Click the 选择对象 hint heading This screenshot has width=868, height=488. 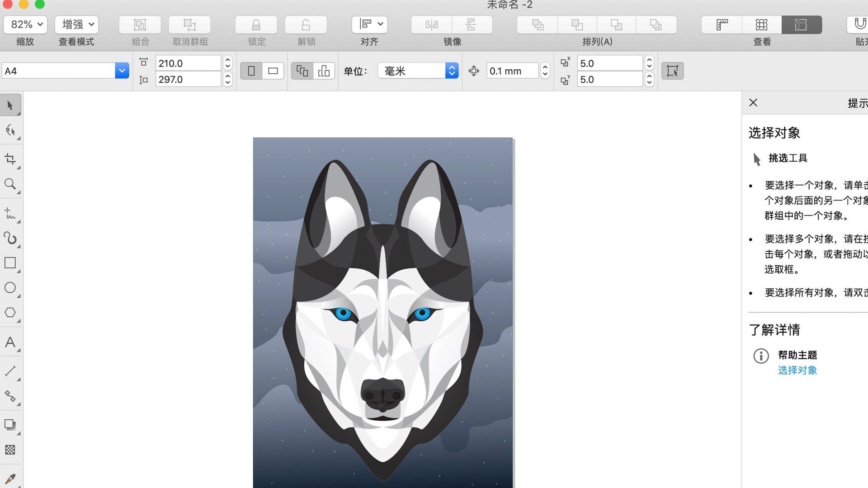pos(774,133)
